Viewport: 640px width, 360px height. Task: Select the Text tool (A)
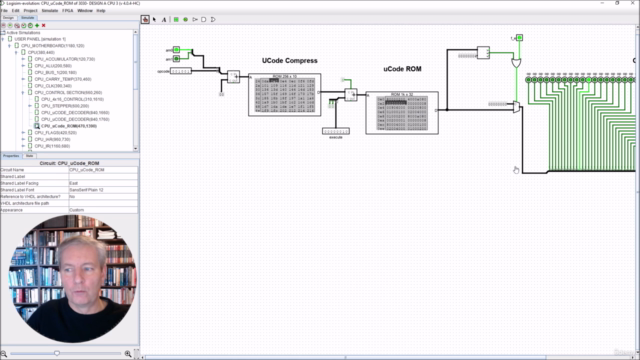pyautogui.click(x=164, y=19)
